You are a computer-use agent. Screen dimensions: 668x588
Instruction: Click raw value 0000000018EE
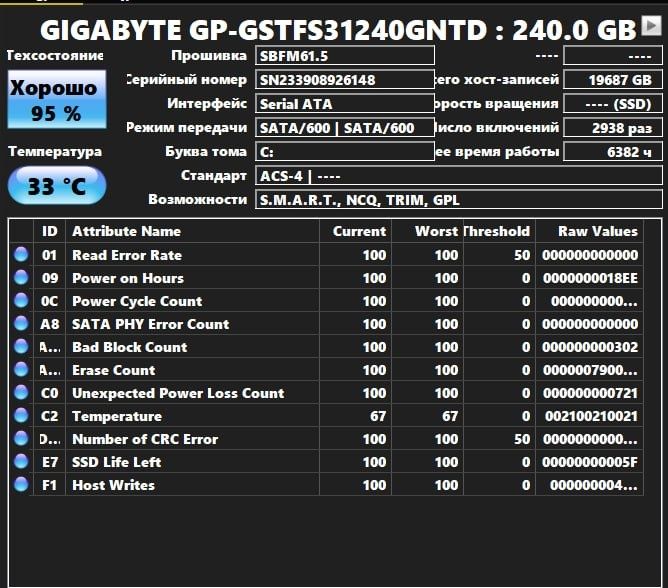click(590, 278)
